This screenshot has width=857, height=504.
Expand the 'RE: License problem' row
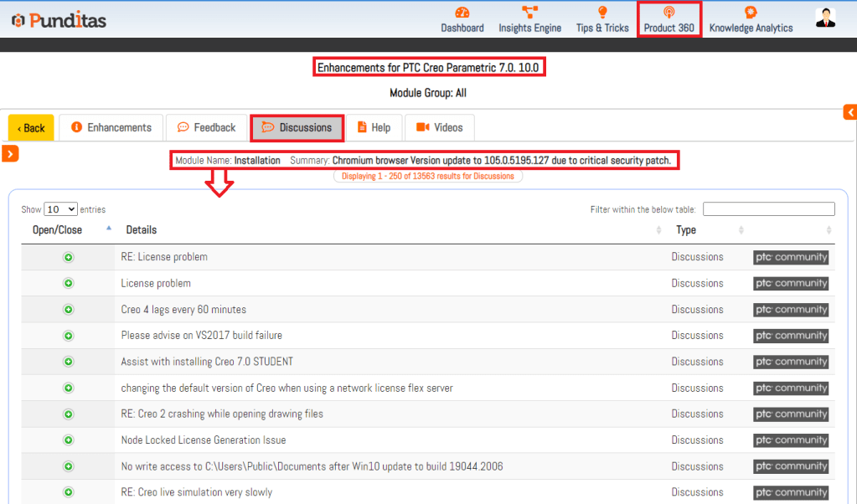click(x=68, y=257)
